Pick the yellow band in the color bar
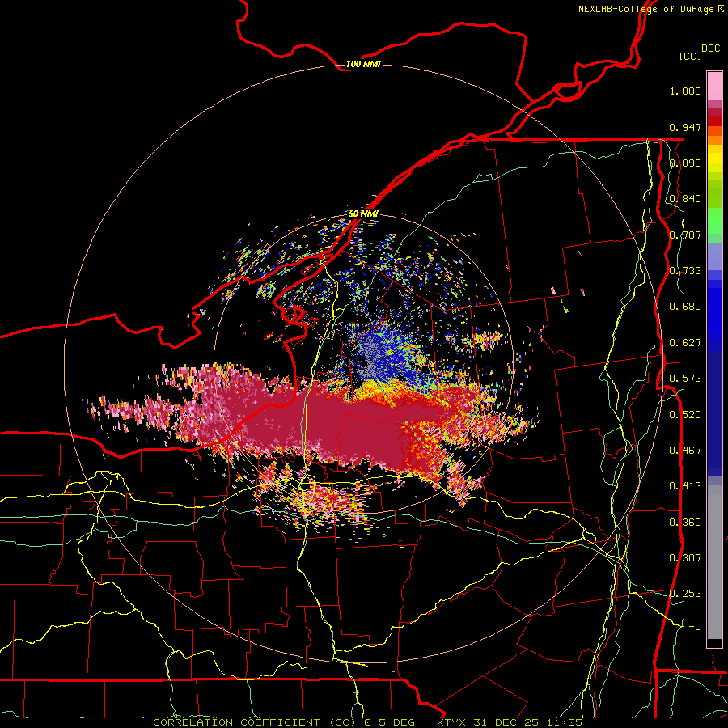 click(714, 159)
